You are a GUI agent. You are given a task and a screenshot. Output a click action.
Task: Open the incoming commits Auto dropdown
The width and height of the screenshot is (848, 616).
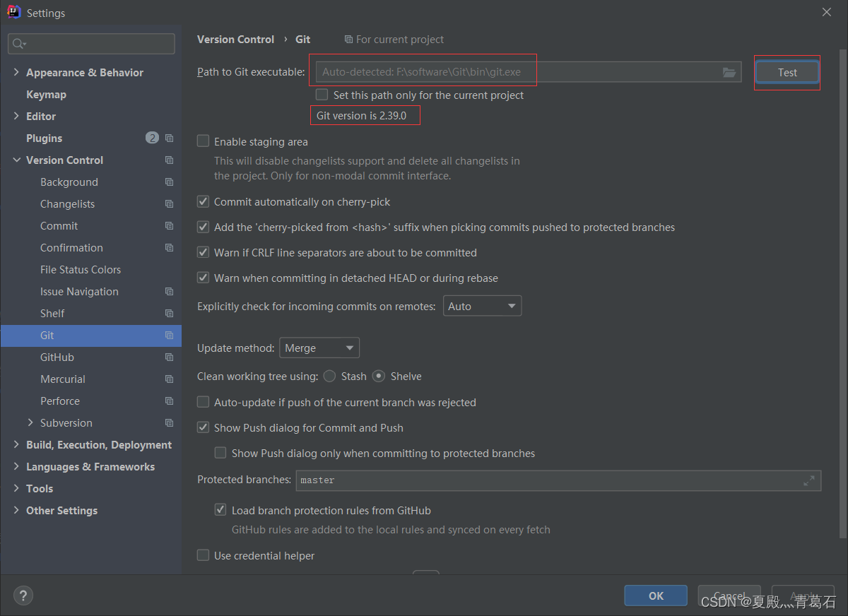(x=483, y=307)
